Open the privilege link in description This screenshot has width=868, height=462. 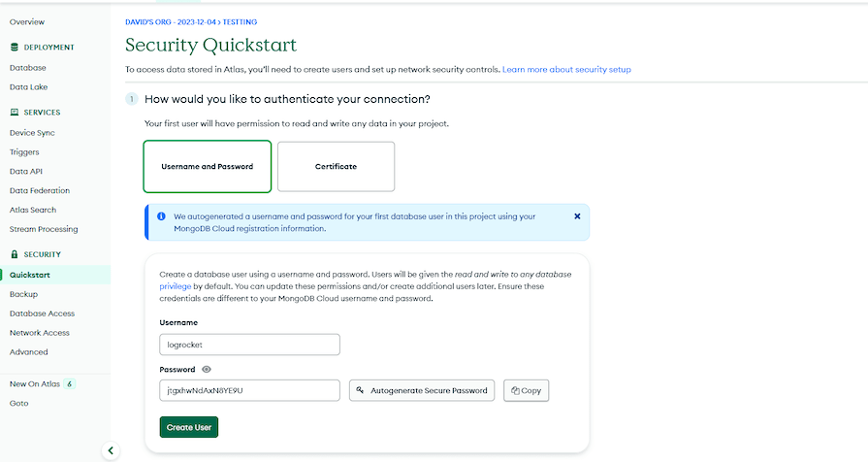point(175,286)
